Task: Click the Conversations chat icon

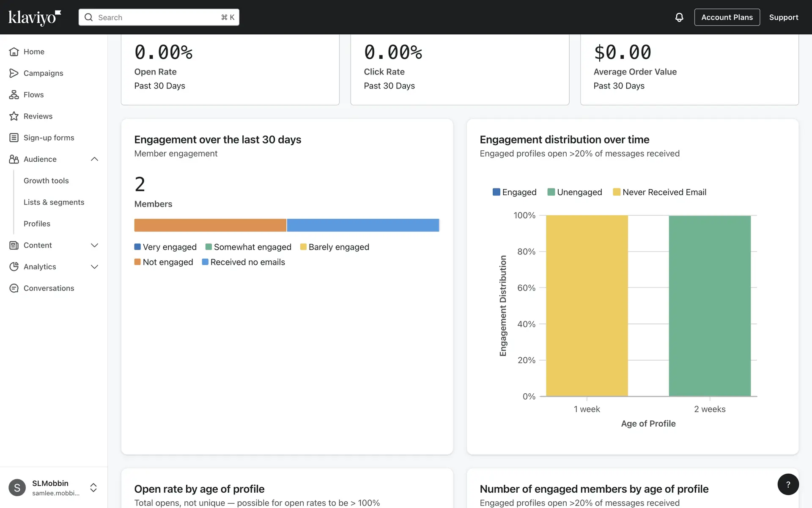Action: [x=14, y=288]
